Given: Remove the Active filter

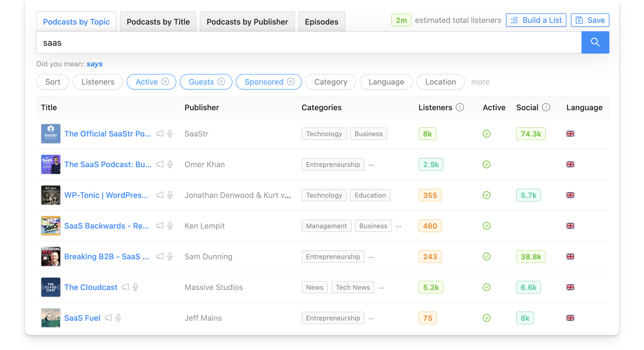Looking at the screenshot, I should point(165,82).
